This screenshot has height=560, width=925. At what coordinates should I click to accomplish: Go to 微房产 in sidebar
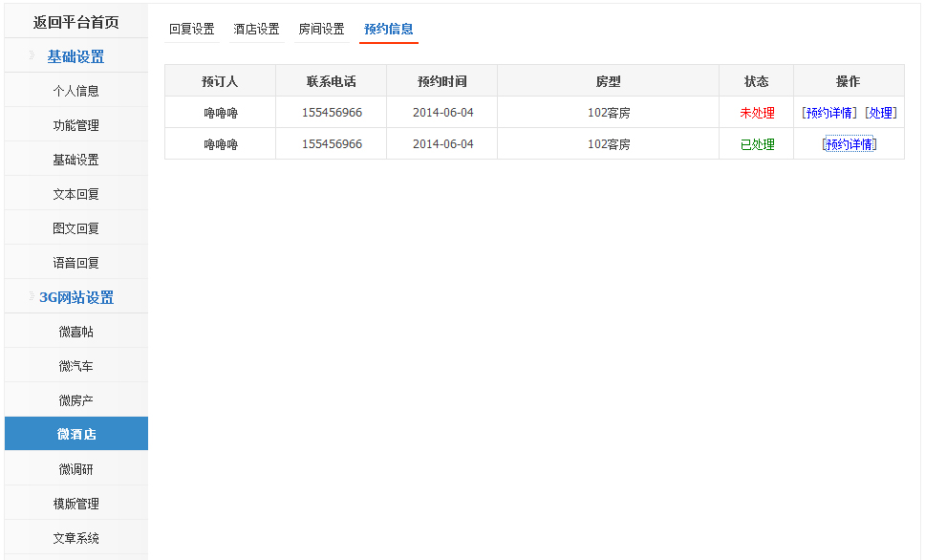coord(76,400)
